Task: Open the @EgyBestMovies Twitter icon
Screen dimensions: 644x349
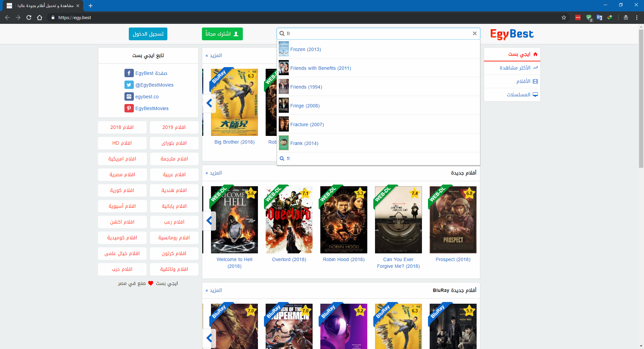Action: pos(129,85)
